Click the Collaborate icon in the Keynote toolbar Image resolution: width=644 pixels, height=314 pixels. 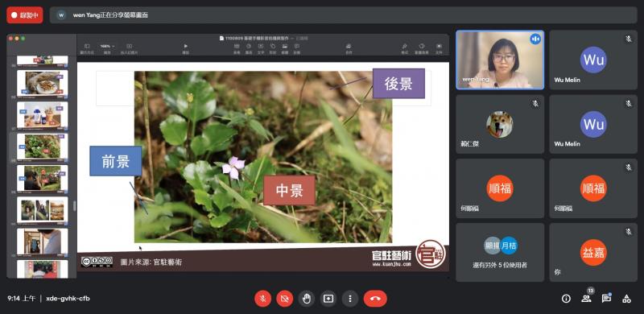349,48
